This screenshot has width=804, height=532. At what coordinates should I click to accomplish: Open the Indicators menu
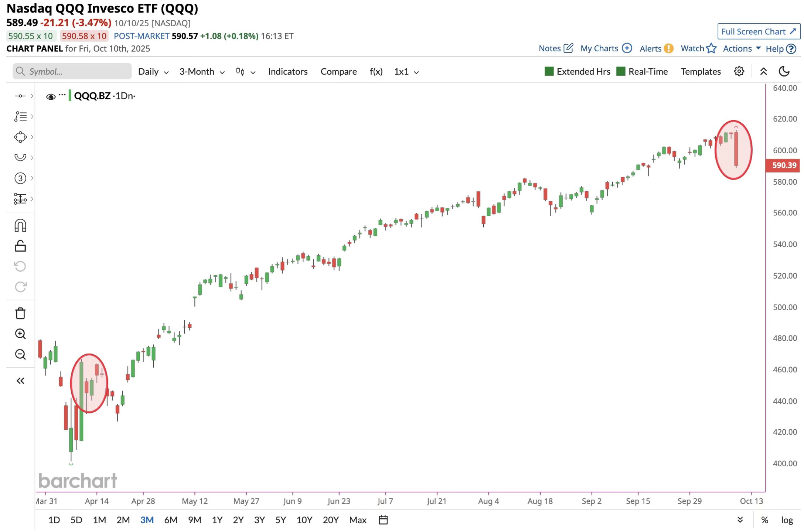pos(287,72)
